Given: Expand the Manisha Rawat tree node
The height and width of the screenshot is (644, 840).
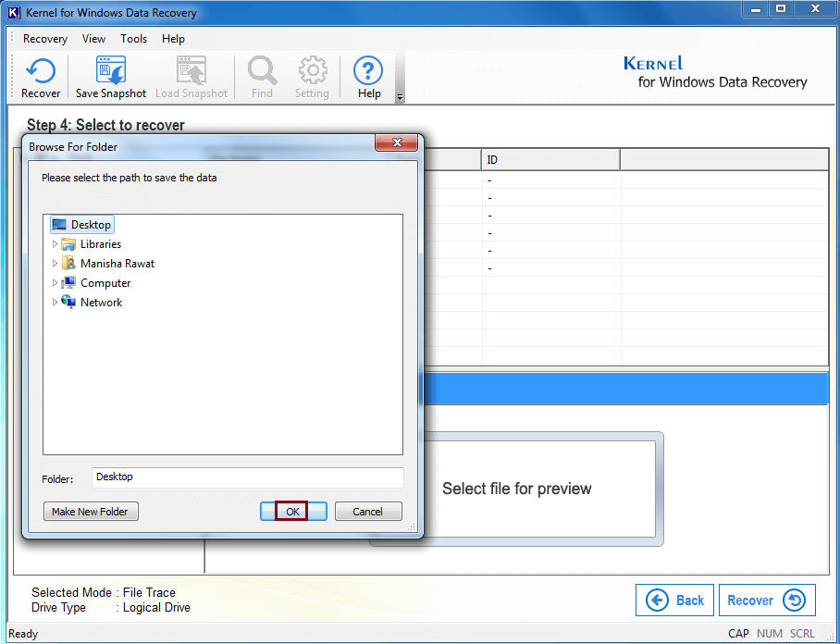Looking at the screenshot, I should [55, 264].
